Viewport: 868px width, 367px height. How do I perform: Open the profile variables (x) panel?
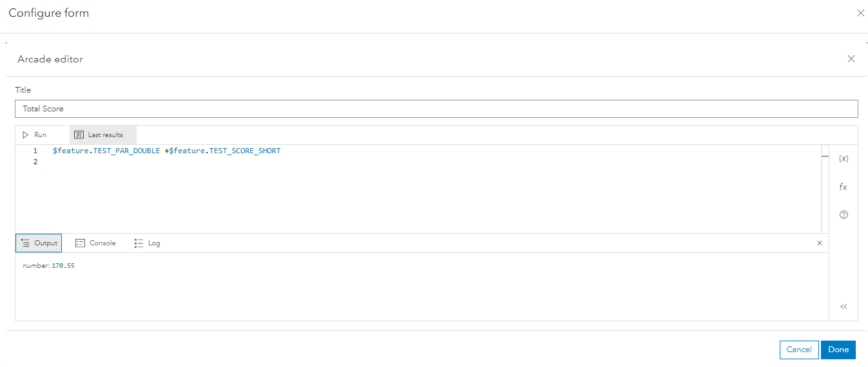tap(843, 158)
